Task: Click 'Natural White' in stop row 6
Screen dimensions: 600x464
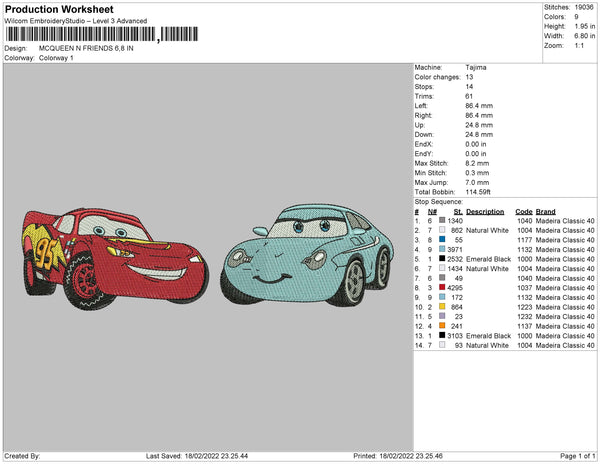Action: (487, 269)
